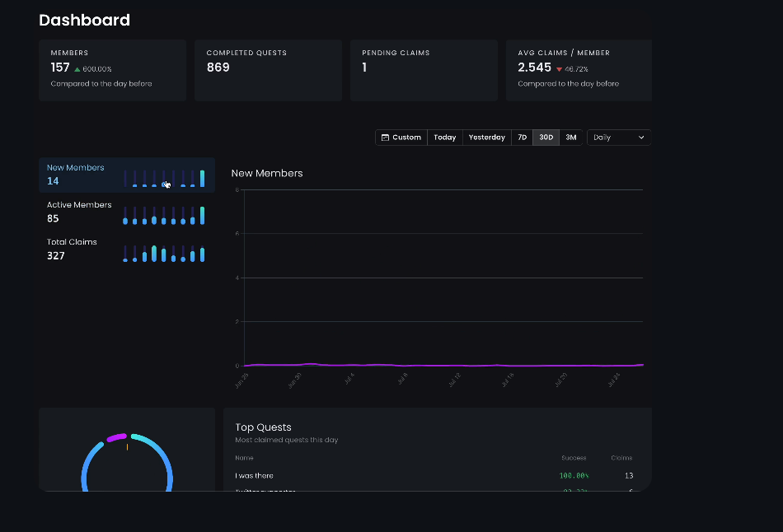Click the chevron arrow on the Daily dropdown
The height and width of the screenshot is (532, 783).
641,138
